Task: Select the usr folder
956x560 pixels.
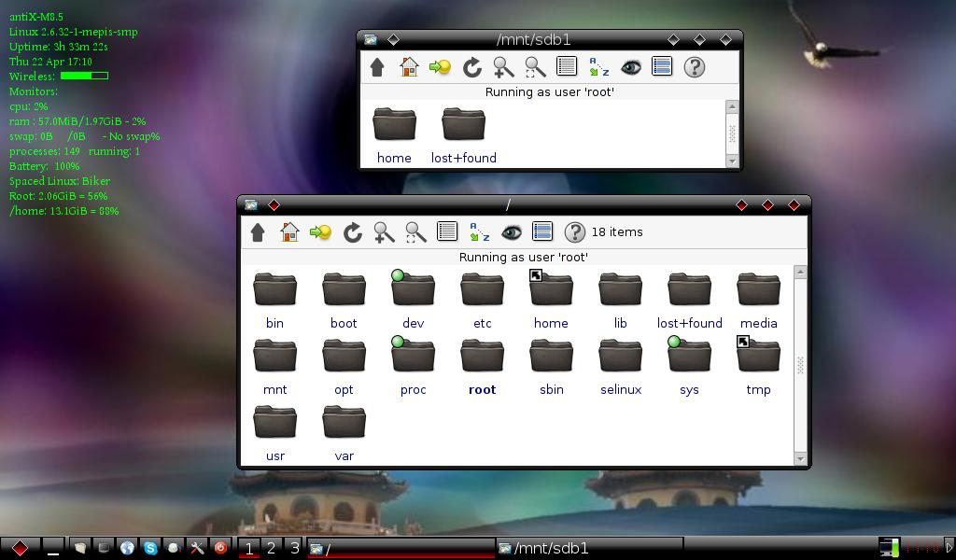Action: [275, 433]
